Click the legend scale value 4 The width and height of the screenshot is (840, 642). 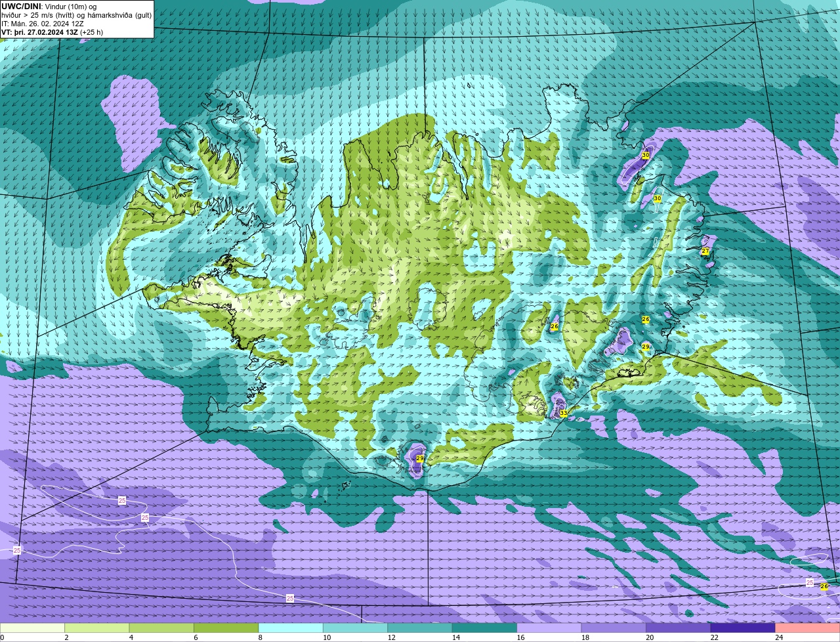[x=130, y=637]
